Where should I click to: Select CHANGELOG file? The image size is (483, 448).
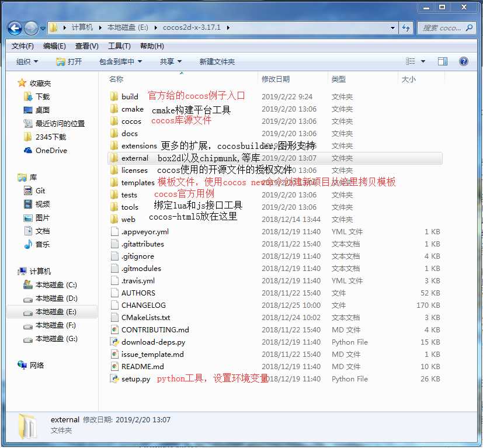tap(138, 305)
